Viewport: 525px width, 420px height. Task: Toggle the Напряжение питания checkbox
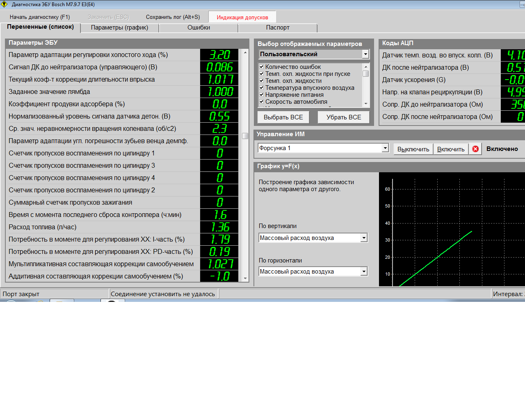tap(261, 95)
